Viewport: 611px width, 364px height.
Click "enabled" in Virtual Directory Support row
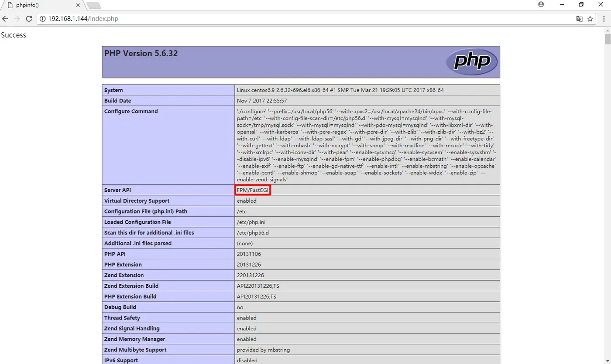[x=247, y=201]
